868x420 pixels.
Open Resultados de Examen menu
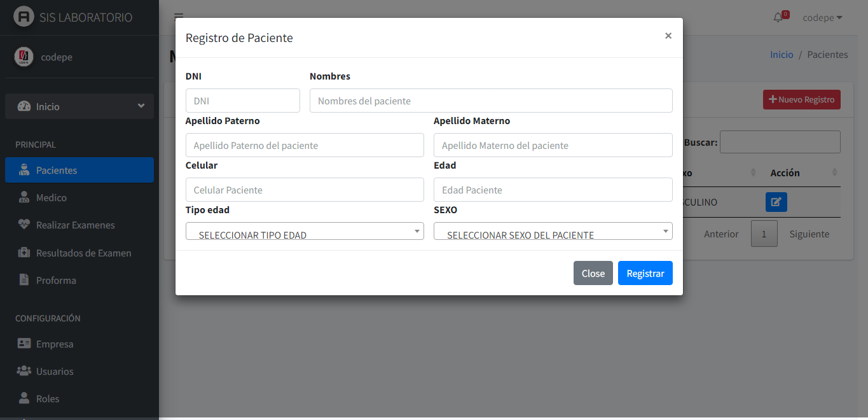79,253
